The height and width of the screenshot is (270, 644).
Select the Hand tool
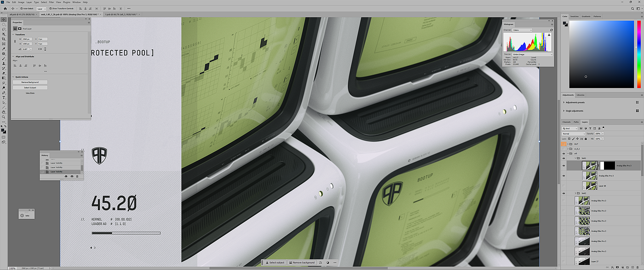pyautogui.click(x=4, y=112)
